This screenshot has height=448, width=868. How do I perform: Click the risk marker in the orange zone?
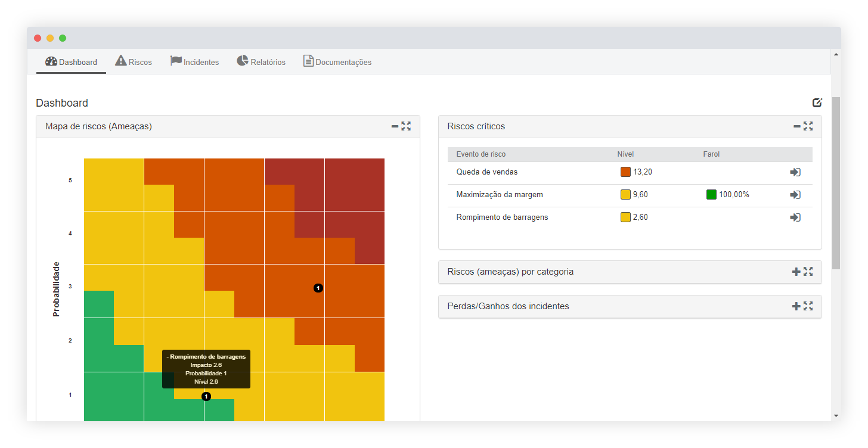pyautogui.click(x=318, y=288)
